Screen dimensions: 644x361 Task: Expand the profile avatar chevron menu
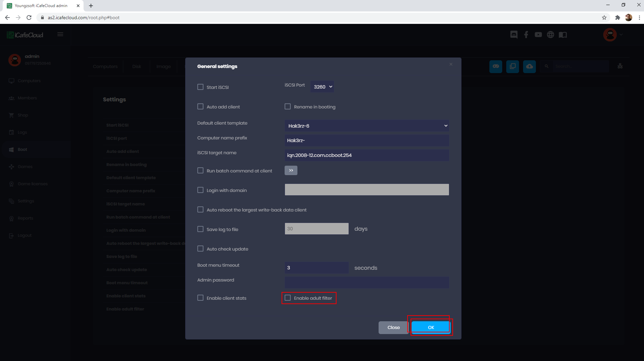[x=621, y=34]
